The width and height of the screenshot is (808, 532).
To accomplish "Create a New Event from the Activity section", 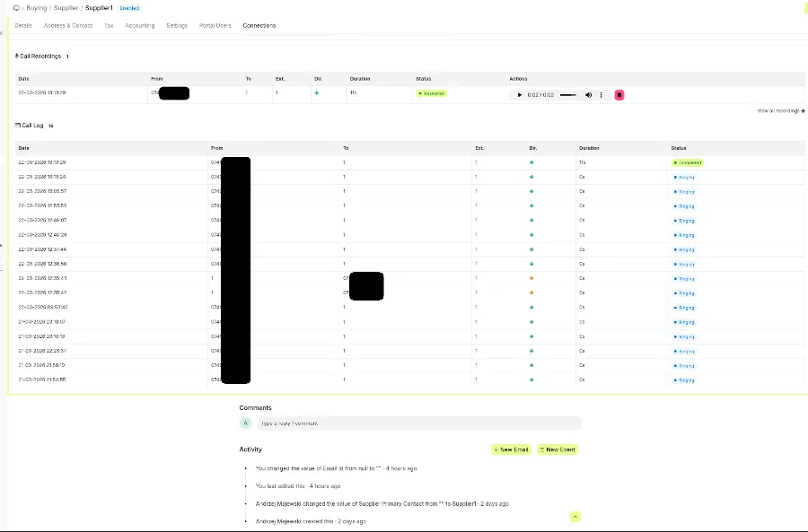I will [558, 449].
